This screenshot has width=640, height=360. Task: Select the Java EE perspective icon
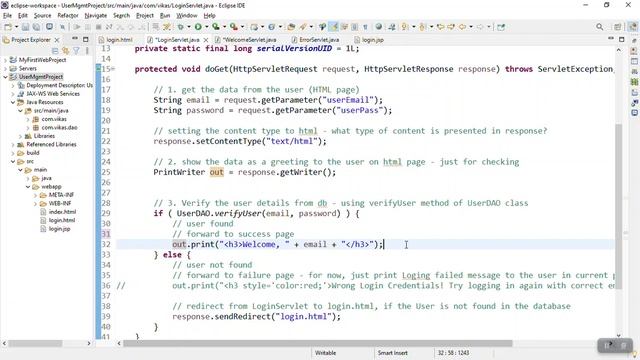[633, 27]
